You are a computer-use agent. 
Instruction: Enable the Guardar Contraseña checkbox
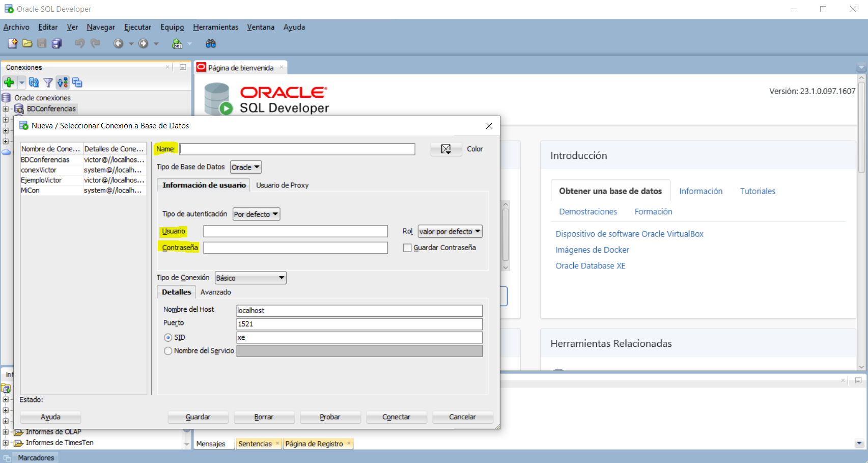coord(407,248)
